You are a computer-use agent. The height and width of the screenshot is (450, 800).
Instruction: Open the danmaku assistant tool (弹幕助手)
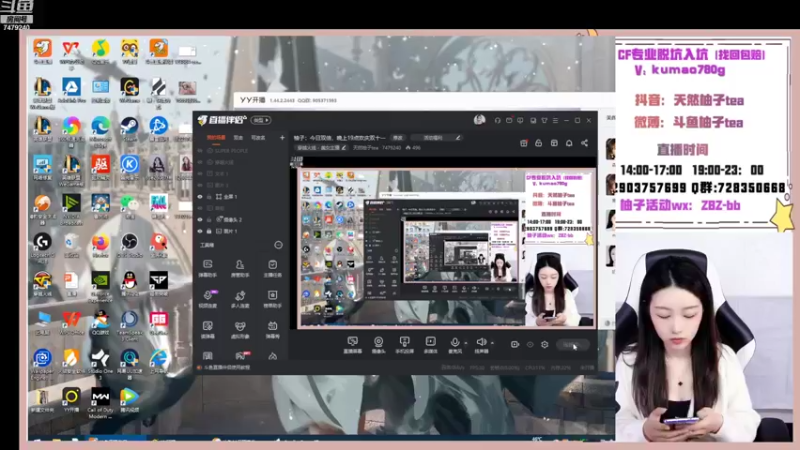208,268
